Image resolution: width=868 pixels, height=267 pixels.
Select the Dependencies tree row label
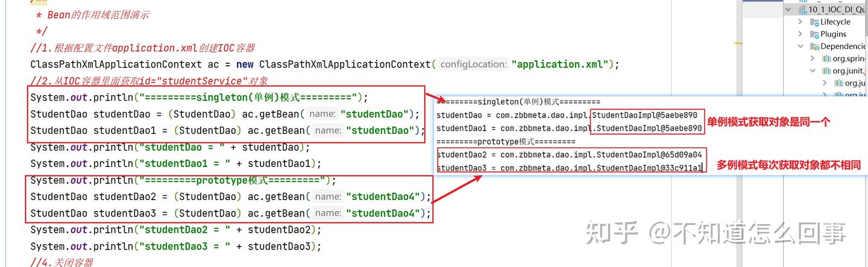point(844,46)
